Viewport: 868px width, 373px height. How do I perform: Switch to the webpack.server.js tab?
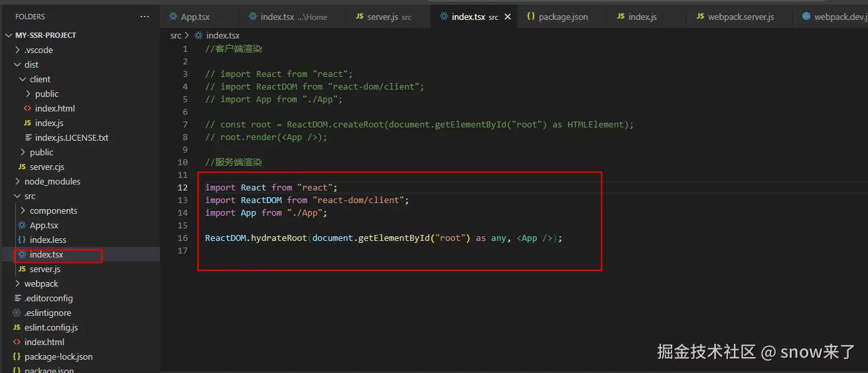tap(741, 17)
